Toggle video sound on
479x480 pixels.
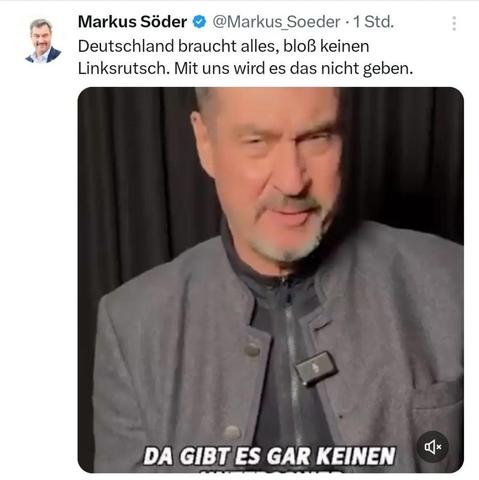pos(432,447)
